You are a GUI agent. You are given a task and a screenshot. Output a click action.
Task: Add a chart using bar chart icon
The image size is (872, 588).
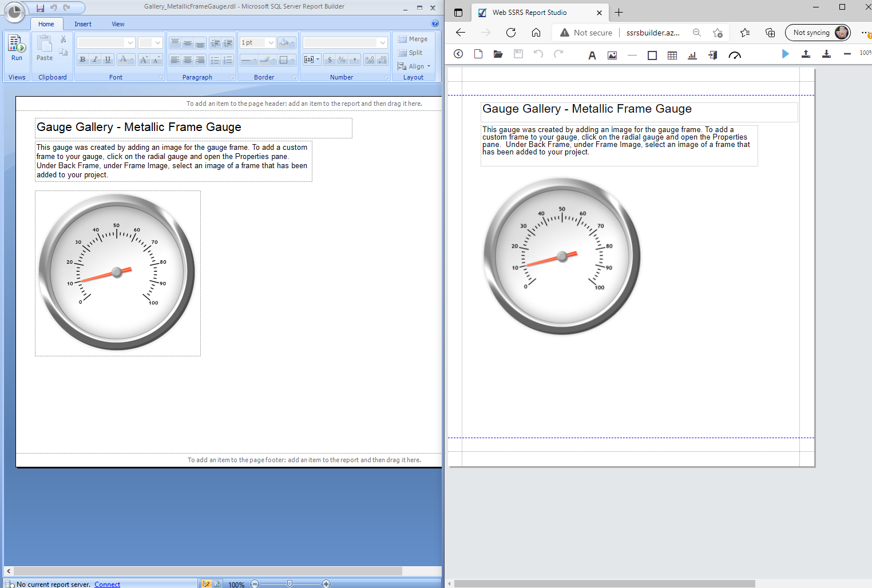[692, 55]
